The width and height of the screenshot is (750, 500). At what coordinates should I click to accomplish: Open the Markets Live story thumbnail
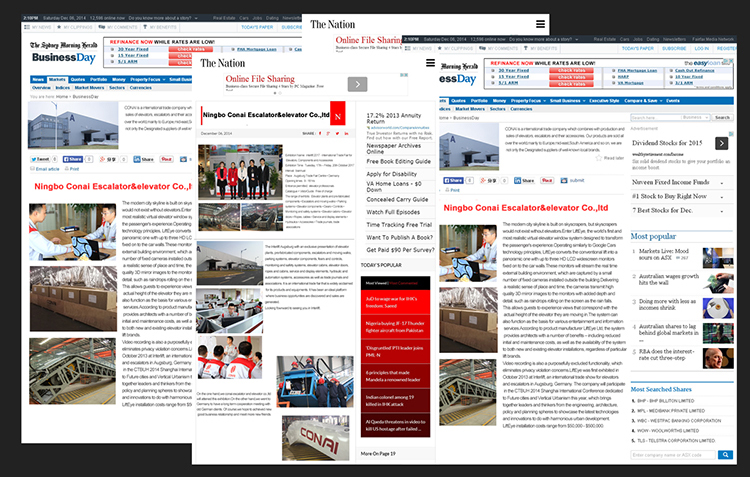pyautogui.click(x=718, y=258)
